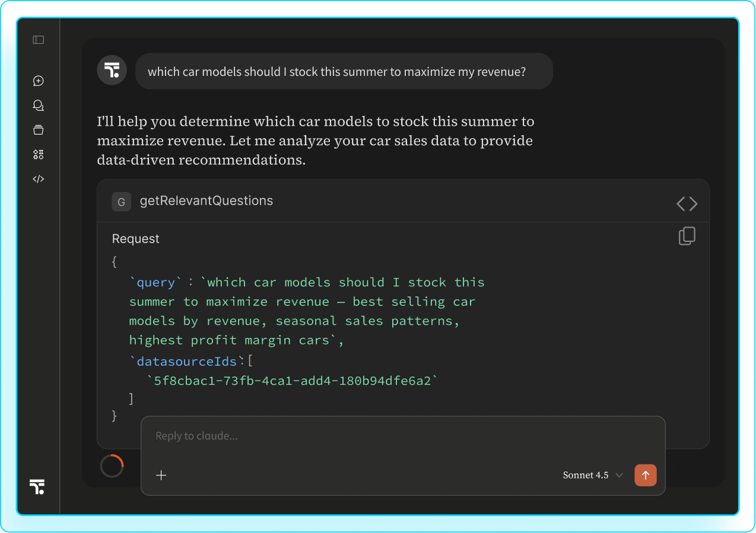Click the G badge next to getRelevantQuestions
756x533 pixels.
[121, 202]
